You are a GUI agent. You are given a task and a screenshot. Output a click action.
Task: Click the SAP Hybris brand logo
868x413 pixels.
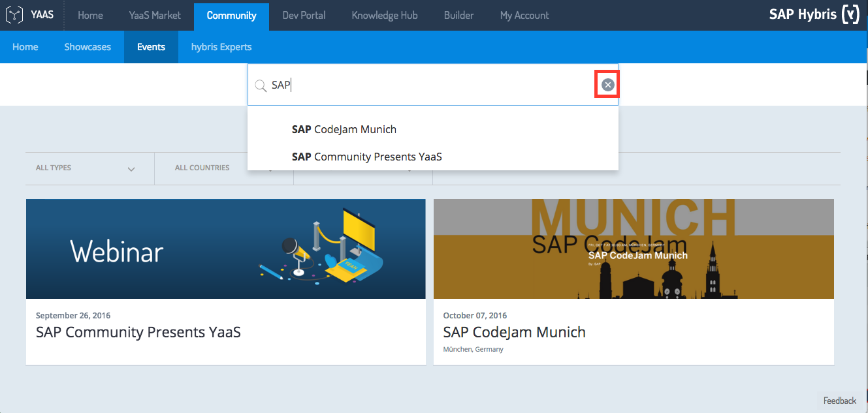pyautogui.click(x=814, y=14)
